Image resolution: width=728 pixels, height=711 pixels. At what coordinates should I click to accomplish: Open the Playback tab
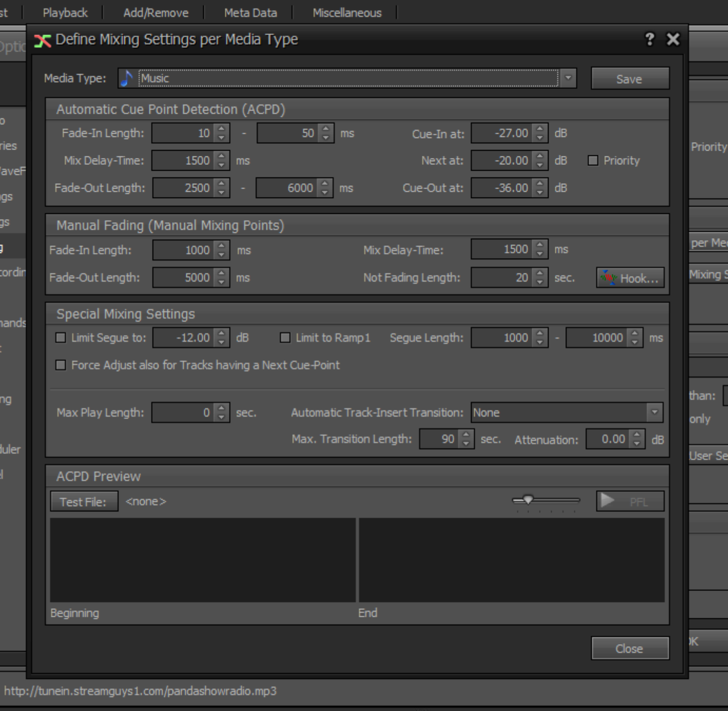(x=65, y=13)
